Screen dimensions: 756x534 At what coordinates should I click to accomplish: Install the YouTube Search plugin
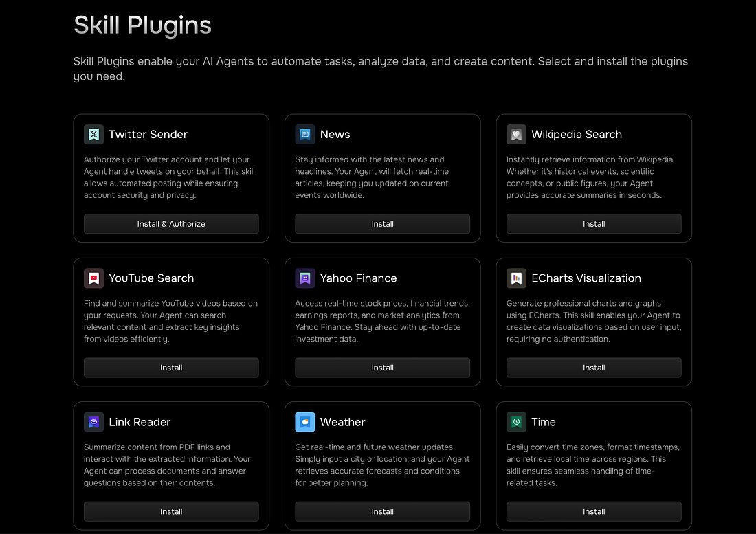[171, 368]
